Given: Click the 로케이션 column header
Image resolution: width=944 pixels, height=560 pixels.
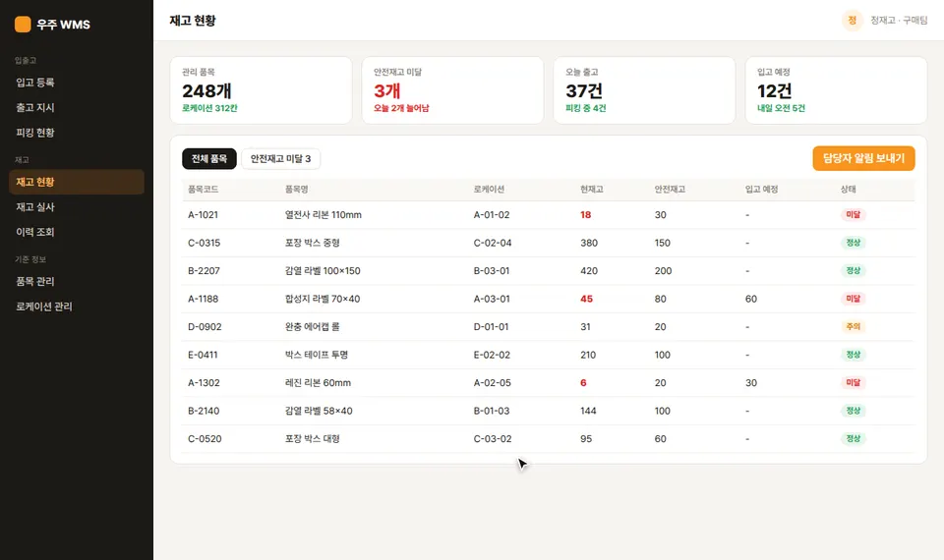Looking at the screenshot, I should tap(489, 189).
